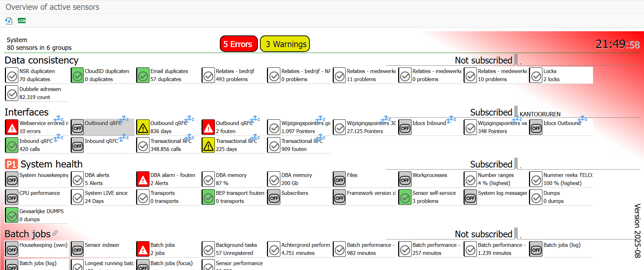Toggle the OFF switch for Idocs Inbound
Screen dimensions: 644x270
[x=405, y=127]
